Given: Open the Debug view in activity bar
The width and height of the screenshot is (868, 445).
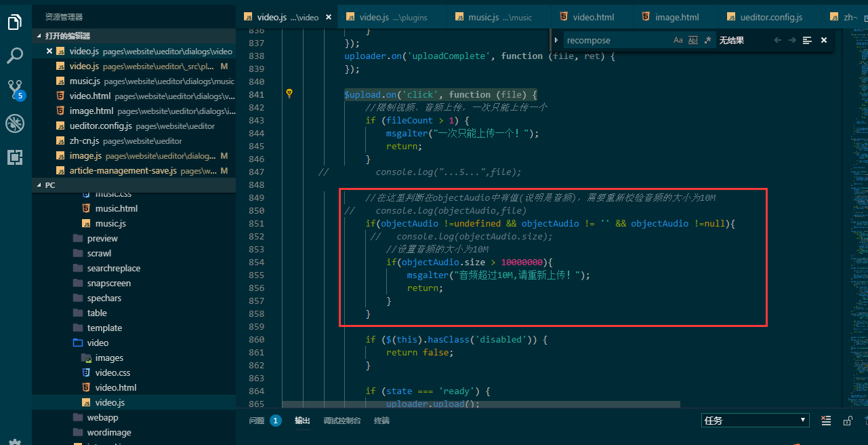Looking at the screenshot, I should point(15,123).
